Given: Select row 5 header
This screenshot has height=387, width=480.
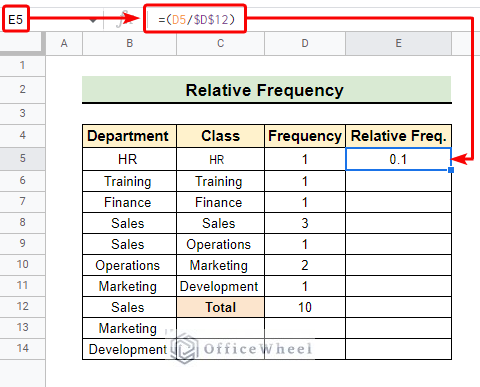Looking at the screenshot, I should (22, 158).
